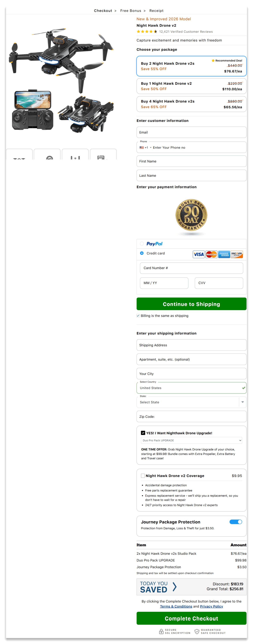Disable Journey Package Protection toggle
Image resolution: width=253 pixels, height=644 pixels.
pos(236,522)
